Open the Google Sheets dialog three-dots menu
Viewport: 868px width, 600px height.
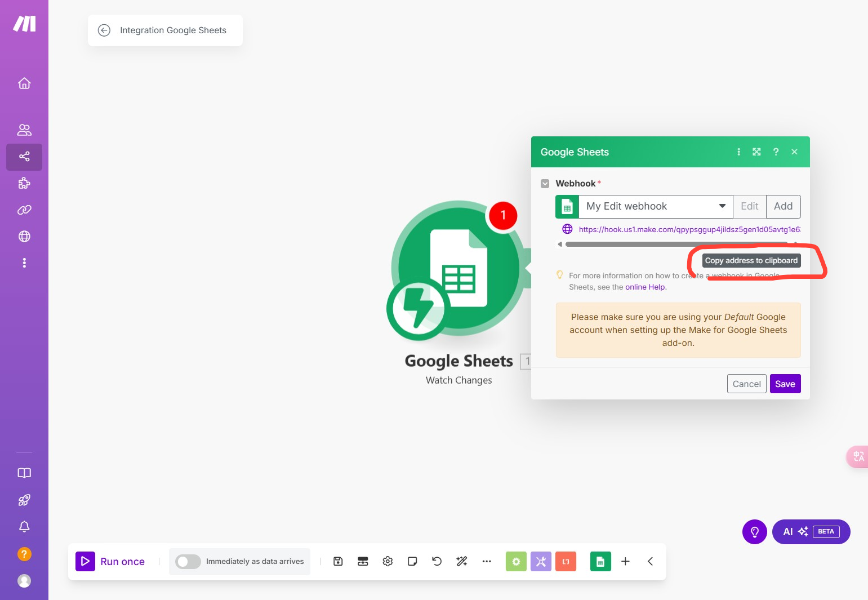point(738,152)
